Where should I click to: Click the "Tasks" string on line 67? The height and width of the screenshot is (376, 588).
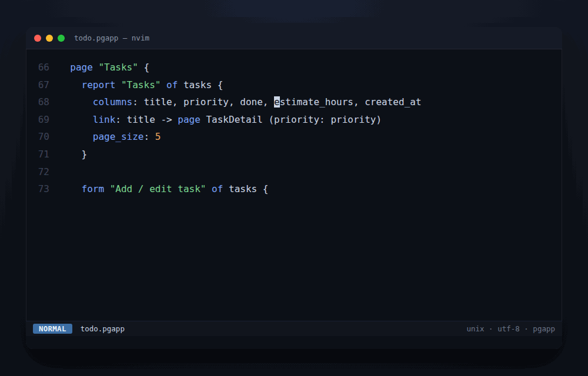tap(141, 85)
